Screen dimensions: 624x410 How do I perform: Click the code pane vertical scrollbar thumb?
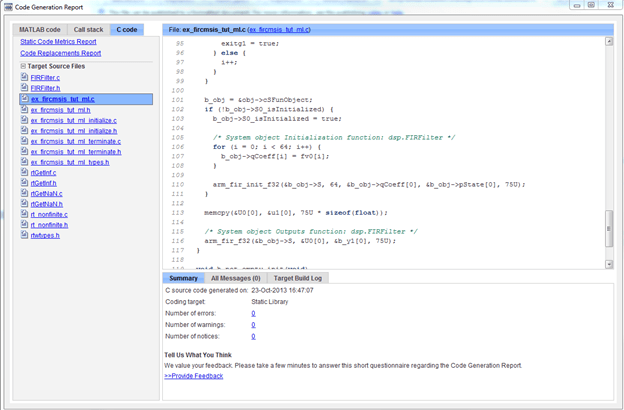pyautogui.click(x=608, y=230)
